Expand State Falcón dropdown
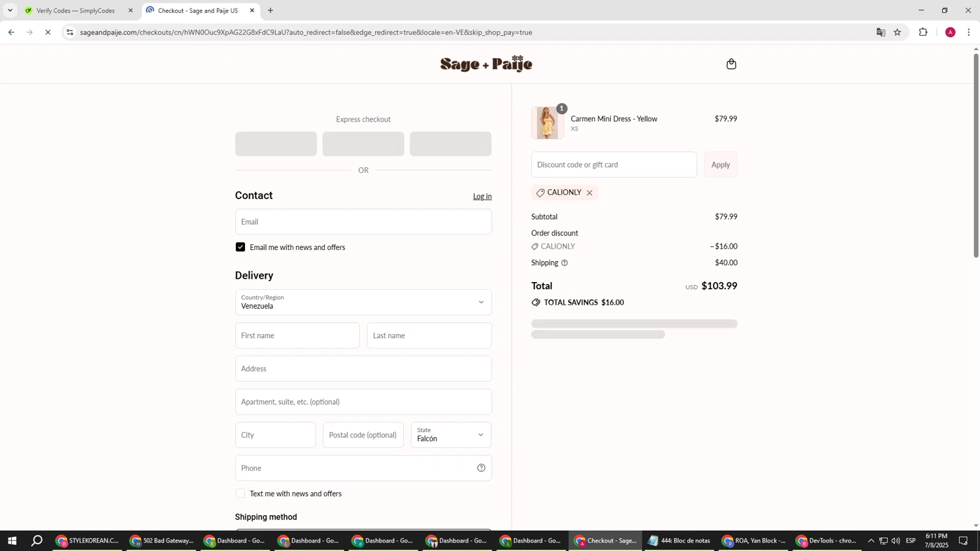The height and width of the screenshot is (551, 980). (451, 435)
